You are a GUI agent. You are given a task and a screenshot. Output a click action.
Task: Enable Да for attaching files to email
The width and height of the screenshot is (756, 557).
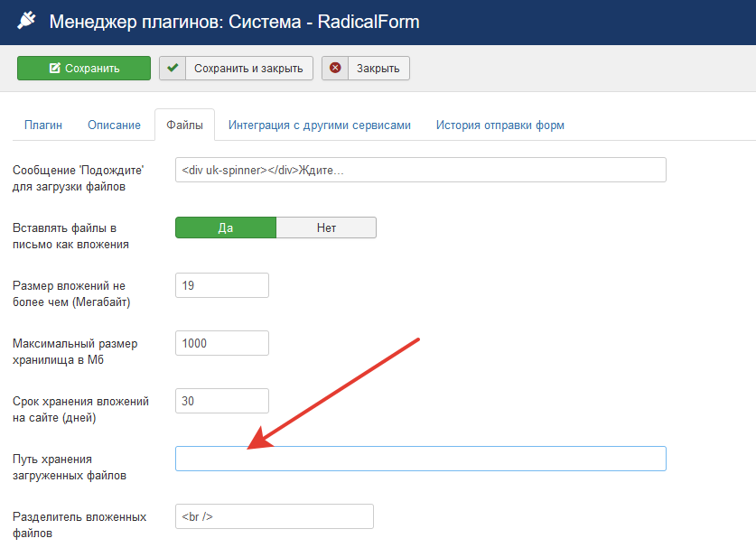[226, 228]
